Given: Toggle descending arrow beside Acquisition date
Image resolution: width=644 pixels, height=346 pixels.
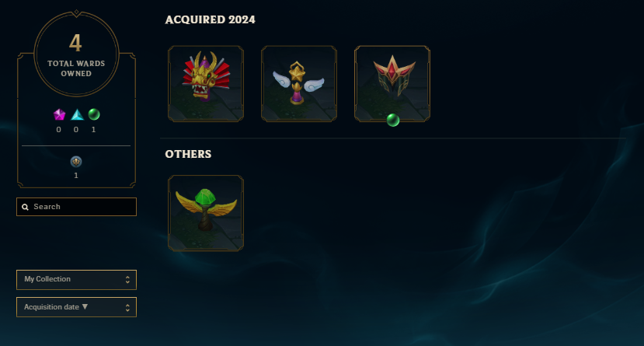Looking at the screenshot, I should (x=85, y=306).
